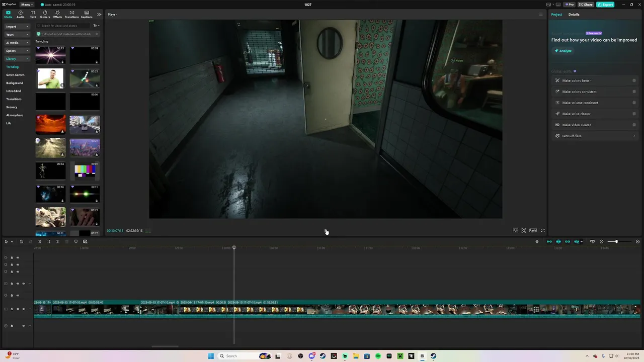Toggle the auto snapping icon
Image resolution: width=644 pixels, height=362 pixels.
click(x=558, y=242)
